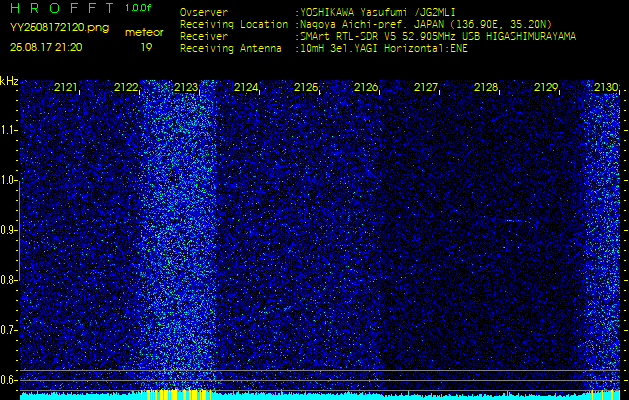629x400 pixels.
Task: Click the 1.1 kHz frequency label
Action: click(7, 130)
